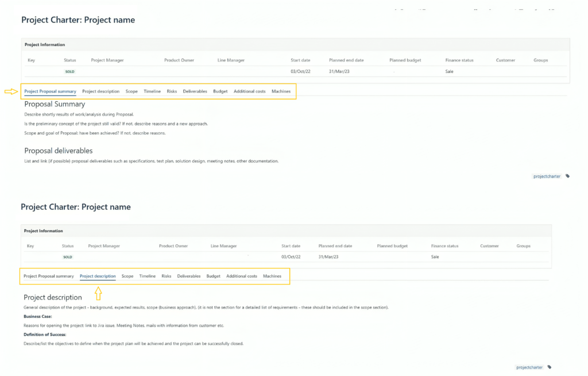Switch to Machines tab in upper charter

click(281, 91)
